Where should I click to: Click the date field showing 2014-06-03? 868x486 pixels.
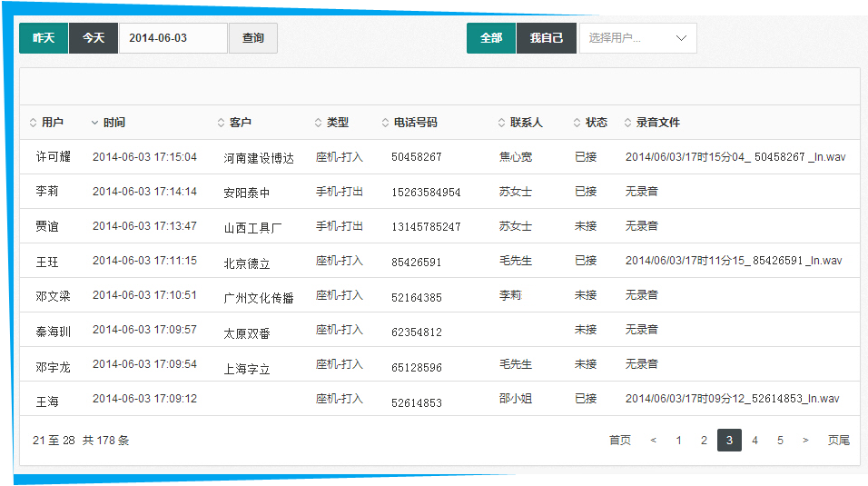click(x=173, y=38)
